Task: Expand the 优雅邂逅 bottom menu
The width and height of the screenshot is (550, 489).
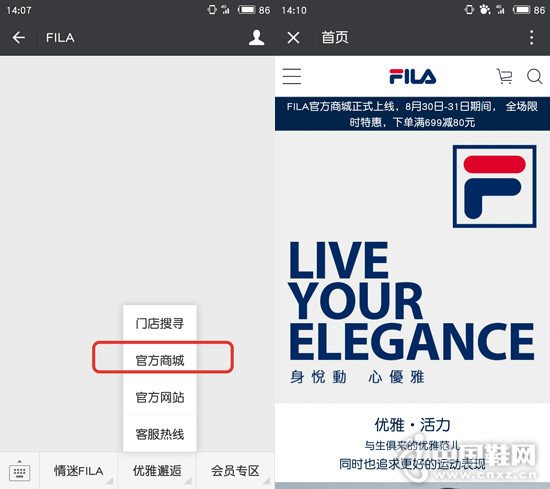Action: 157,471
